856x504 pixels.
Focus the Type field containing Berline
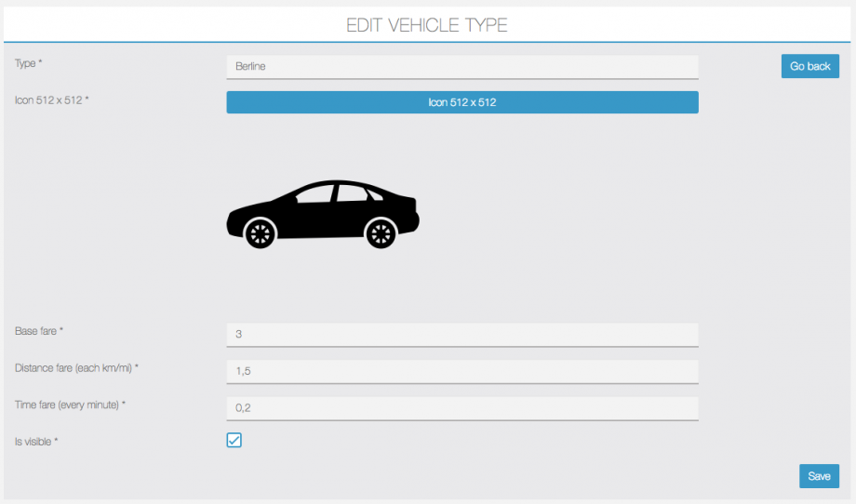pyautogui.click(x=461, y=66)
